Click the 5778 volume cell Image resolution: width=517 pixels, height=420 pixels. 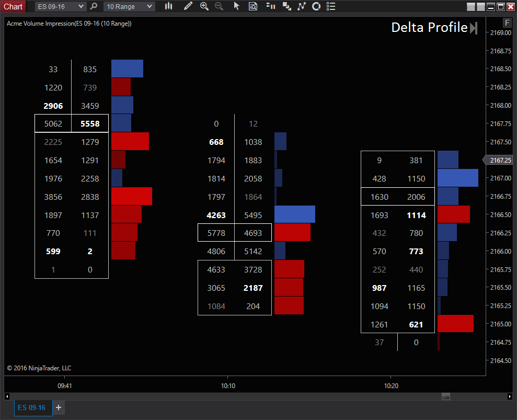(x=216, y=233)
